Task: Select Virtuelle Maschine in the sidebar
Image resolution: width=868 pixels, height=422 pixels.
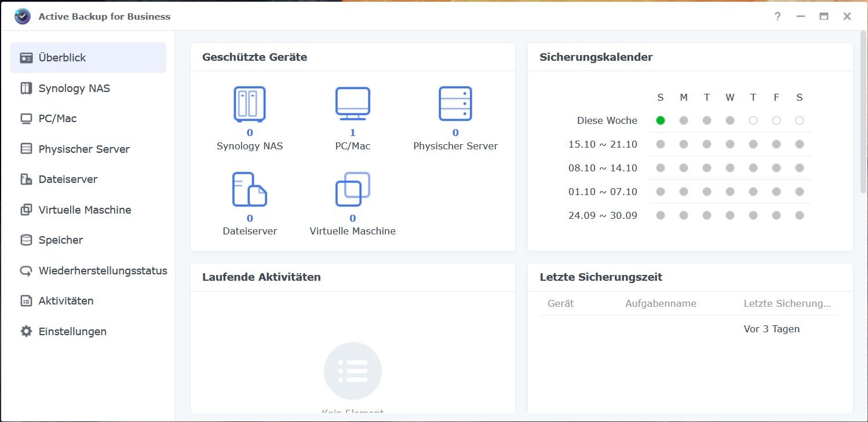Action: (x=88, y=210)
